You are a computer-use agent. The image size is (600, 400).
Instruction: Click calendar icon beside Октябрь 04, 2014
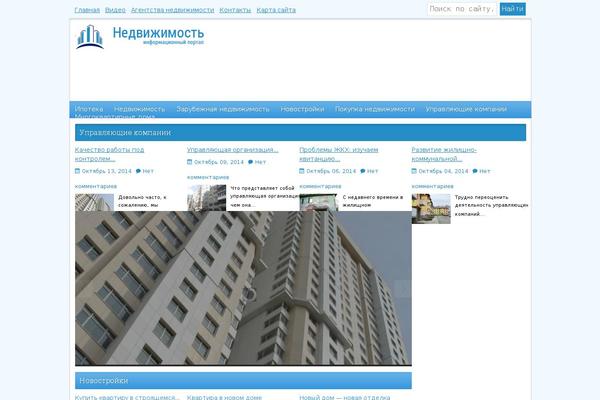click(x=414, y=171)
